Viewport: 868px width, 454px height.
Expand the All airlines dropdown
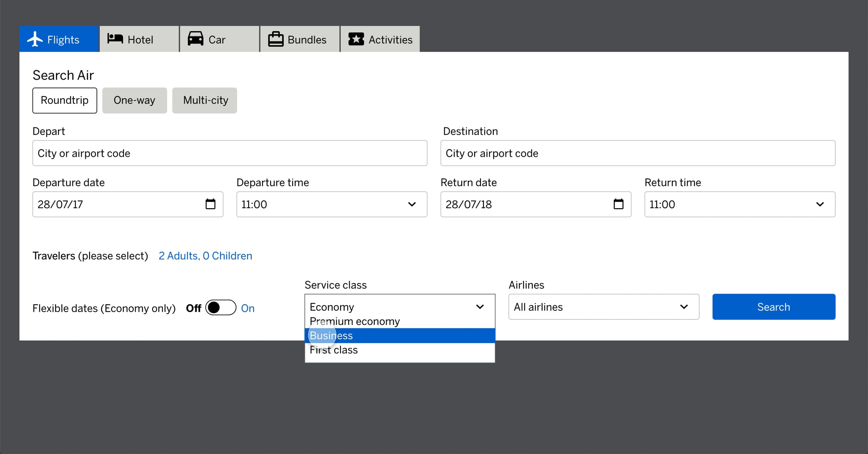pyautogui.click(x=604, y=307)
